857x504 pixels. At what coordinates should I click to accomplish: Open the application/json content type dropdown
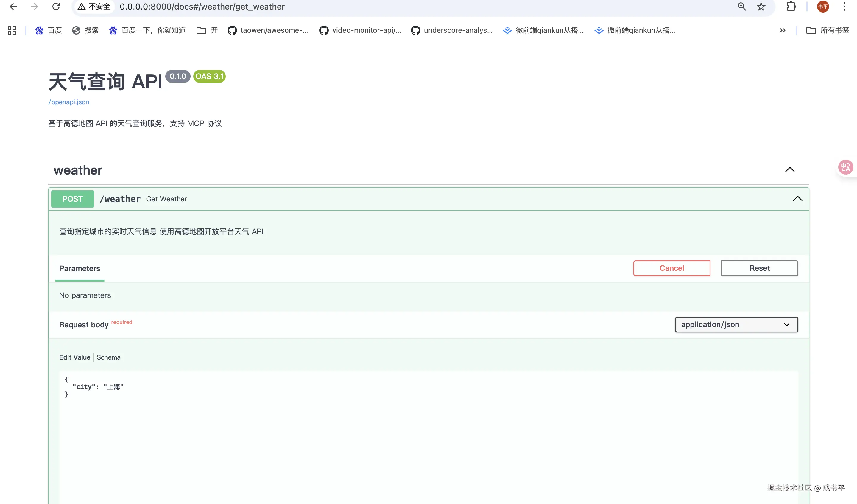click(736, 324)
